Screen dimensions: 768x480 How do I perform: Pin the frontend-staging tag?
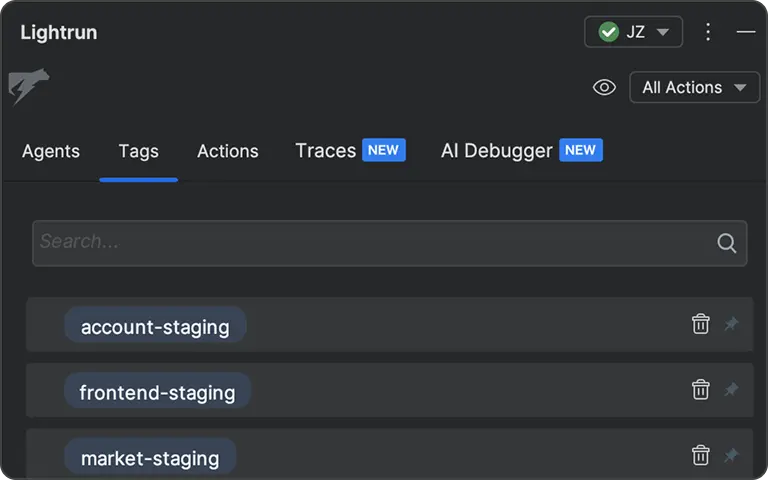tap(731, 390)
